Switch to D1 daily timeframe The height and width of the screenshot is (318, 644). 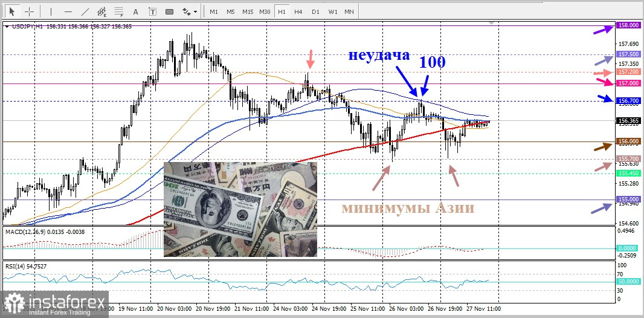(315, 11)
